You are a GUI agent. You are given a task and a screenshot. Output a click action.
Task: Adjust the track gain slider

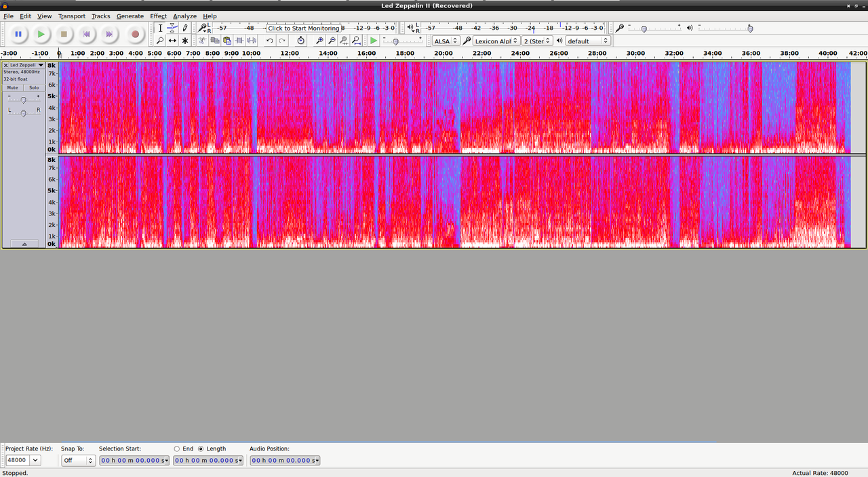point(24,99)
